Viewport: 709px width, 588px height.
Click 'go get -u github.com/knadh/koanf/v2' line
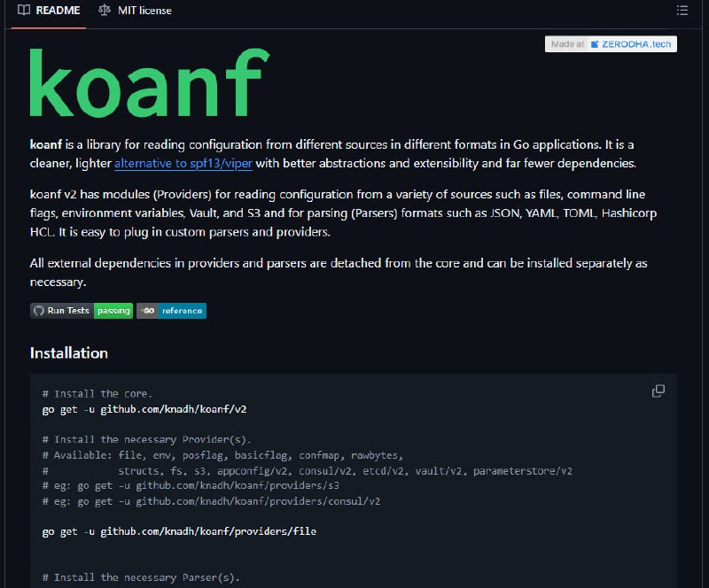pos(144,409)
